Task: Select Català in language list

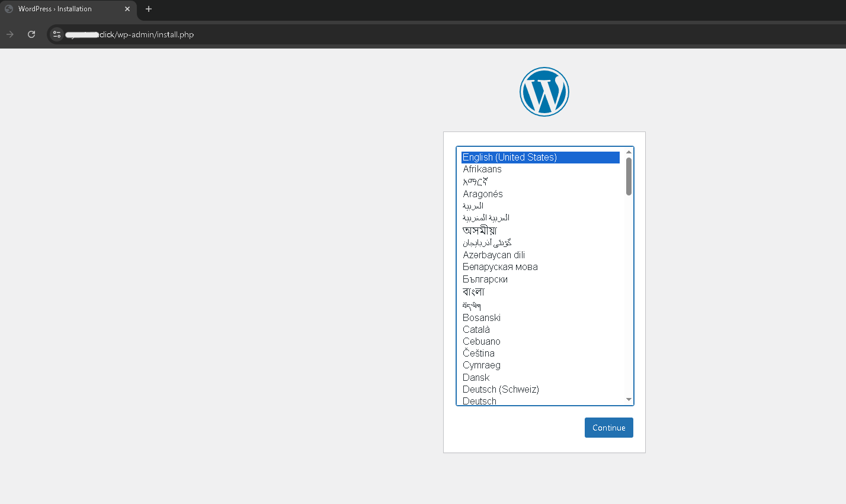Action: pyautogui.click(x=540, y=329)
